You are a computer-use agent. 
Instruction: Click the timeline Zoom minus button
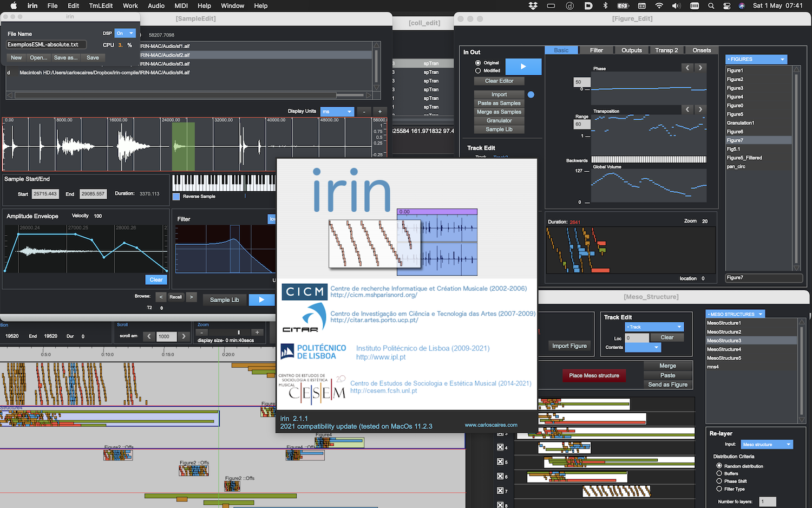tap(202, 333)
